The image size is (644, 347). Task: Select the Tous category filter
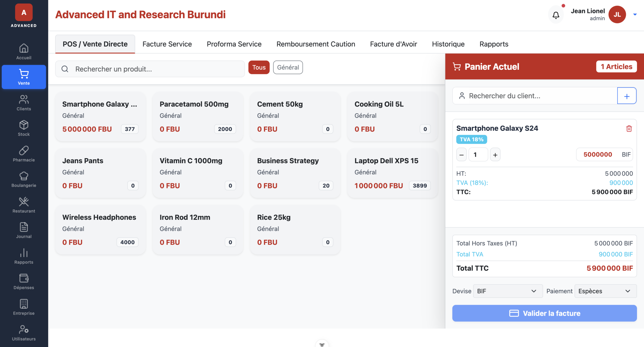click(259, 67)
